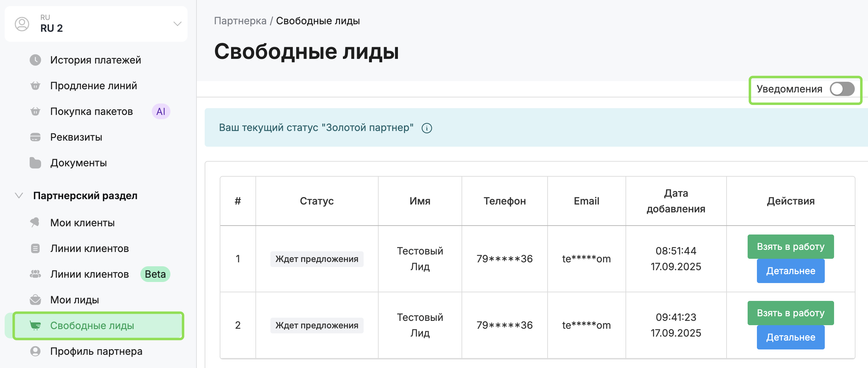Screen dimensions: 868x368
Task: Click the pin icon beside Мои клиенты
Action: click(35, 222)
